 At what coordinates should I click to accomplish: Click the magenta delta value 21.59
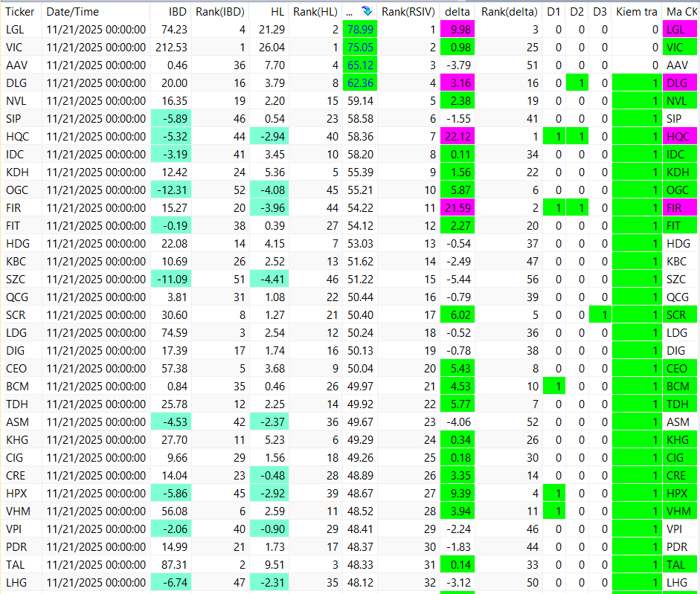click(x=457, y=208)
